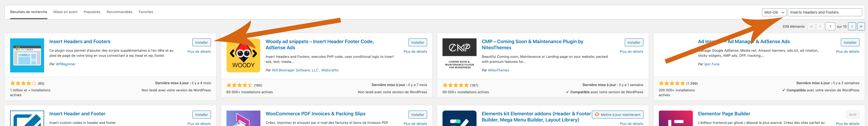Click the Woody ad snippets plugin icon
868x126 pixels.
(243, 55)
